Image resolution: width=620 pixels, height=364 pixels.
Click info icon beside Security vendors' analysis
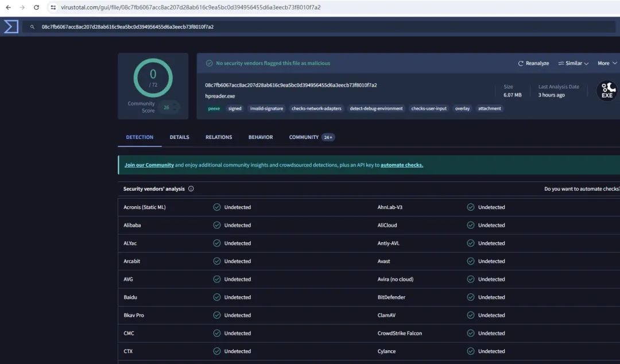point(191,189)
